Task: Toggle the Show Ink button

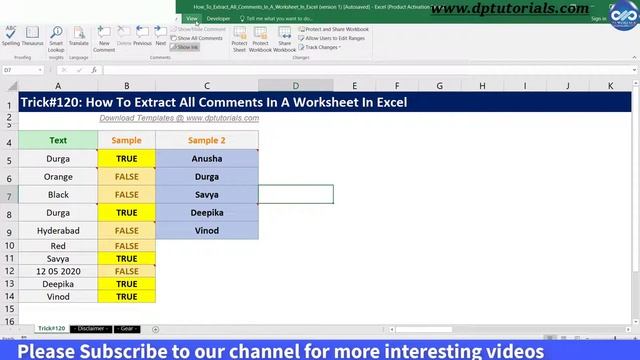Action: pyautogui.click(x=184, y=47)
